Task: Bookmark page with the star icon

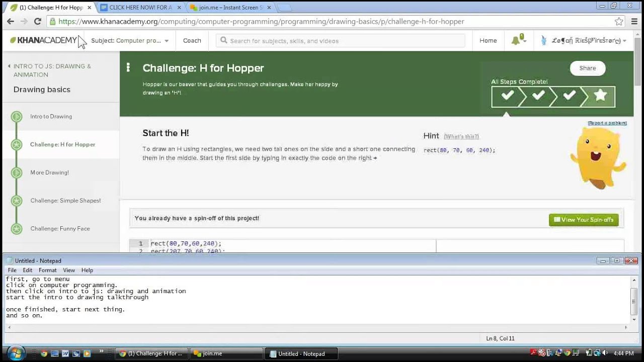Action: [x=619, y=21]
